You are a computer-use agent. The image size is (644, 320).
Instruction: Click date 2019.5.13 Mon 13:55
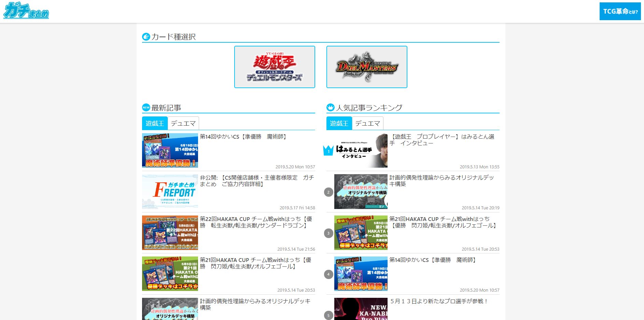(479, 167)
